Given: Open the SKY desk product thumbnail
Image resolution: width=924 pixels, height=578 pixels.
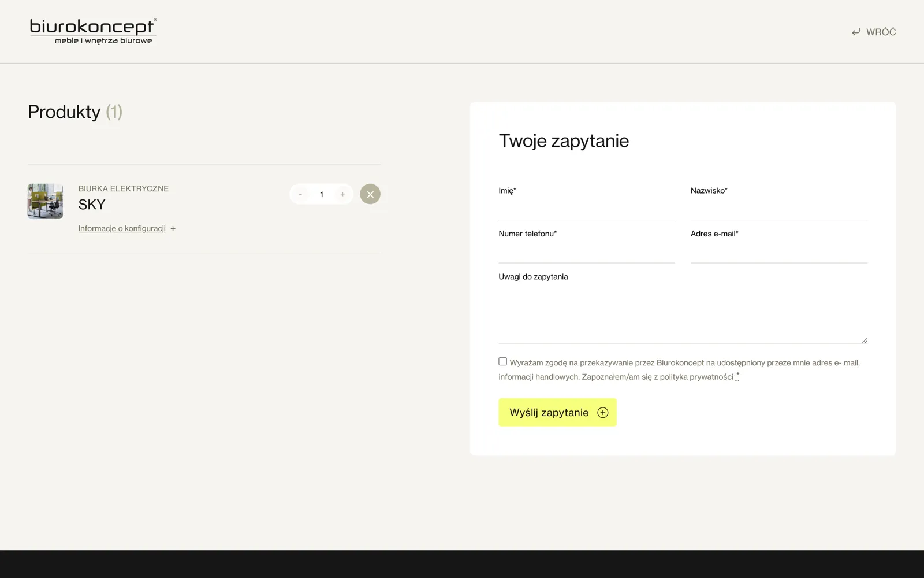Looking at the screenshot, I should (45, 201).
